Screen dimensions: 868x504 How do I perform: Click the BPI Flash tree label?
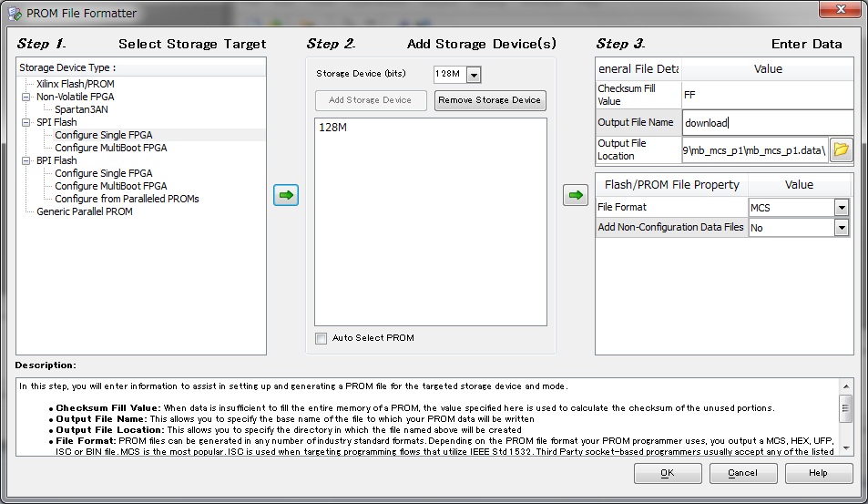coord(56,160)
